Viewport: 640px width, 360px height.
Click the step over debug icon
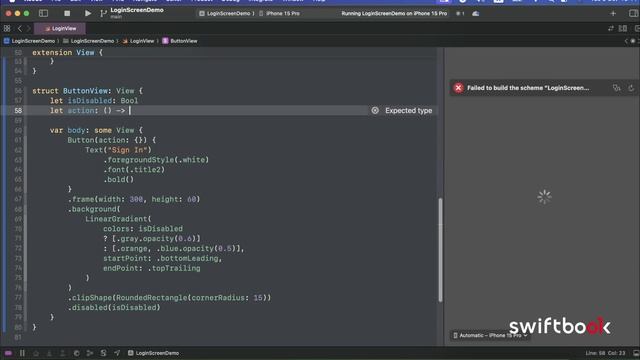coord(36,353)
